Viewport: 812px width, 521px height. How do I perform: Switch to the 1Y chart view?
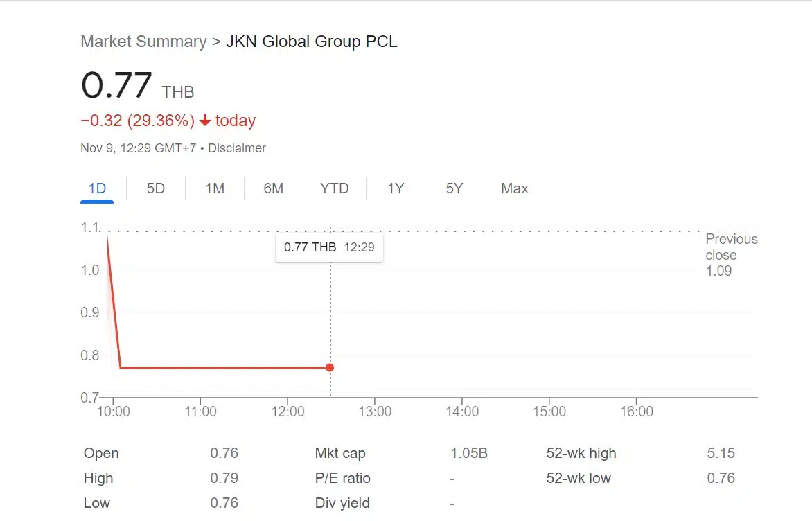coord(395,188)
